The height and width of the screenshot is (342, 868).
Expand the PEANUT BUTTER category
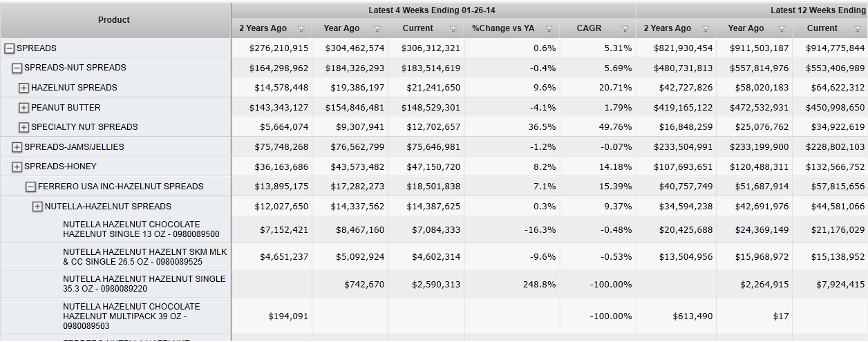(x=24, y=108)
